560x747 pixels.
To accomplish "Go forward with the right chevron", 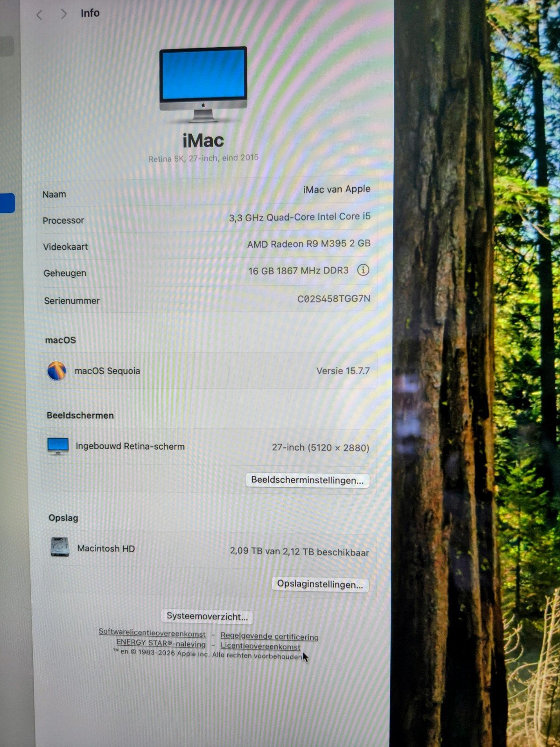I will pos(64,14).
